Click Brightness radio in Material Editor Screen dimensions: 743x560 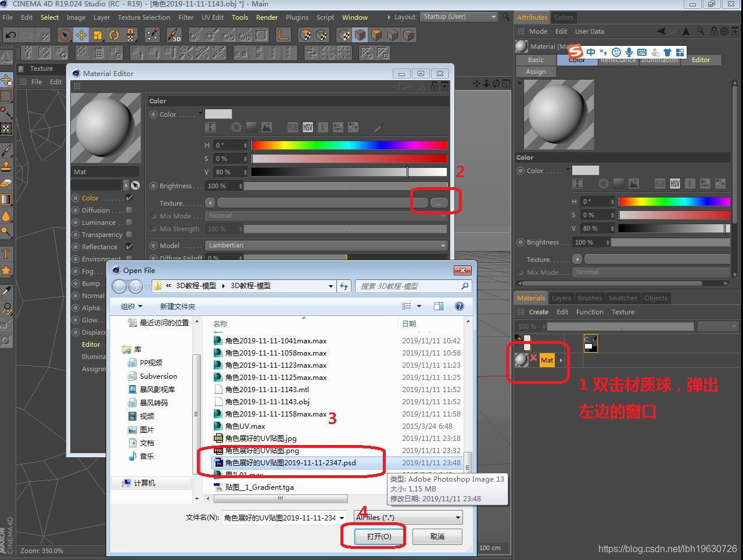coord(154,186)
